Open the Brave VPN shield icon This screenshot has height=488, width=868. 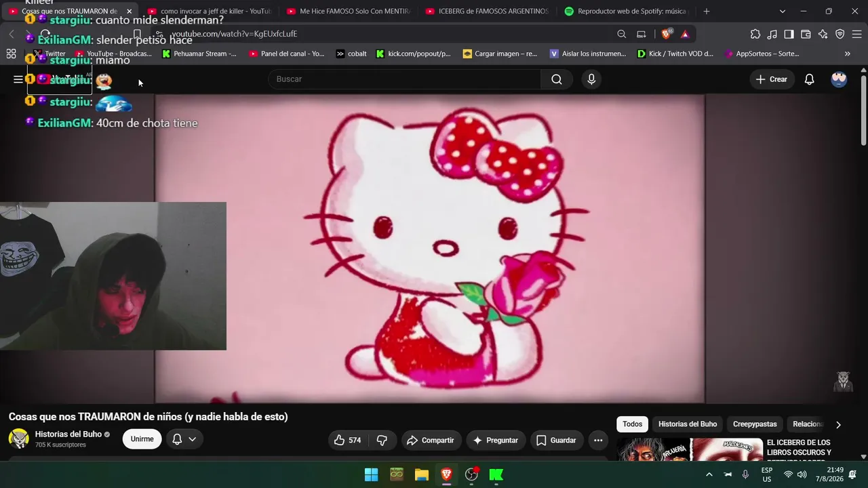pyautogui.click(x=840, y=34)
